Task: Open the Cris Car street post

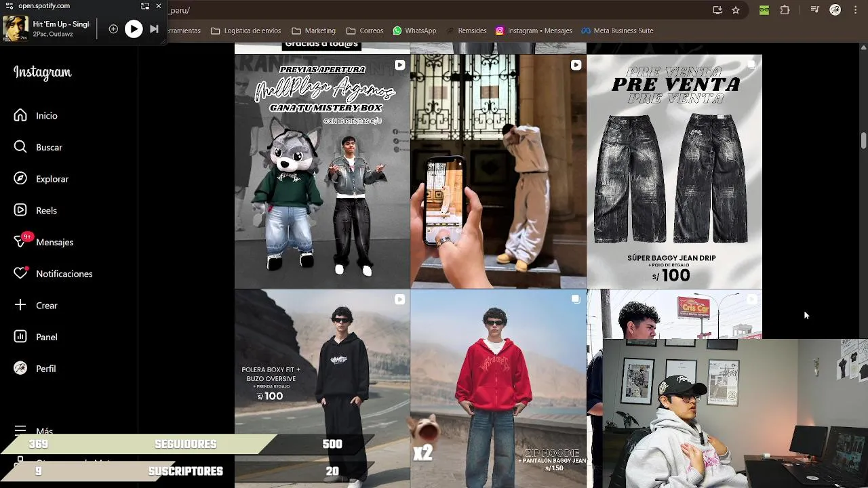Action: (x=674, y=314)
